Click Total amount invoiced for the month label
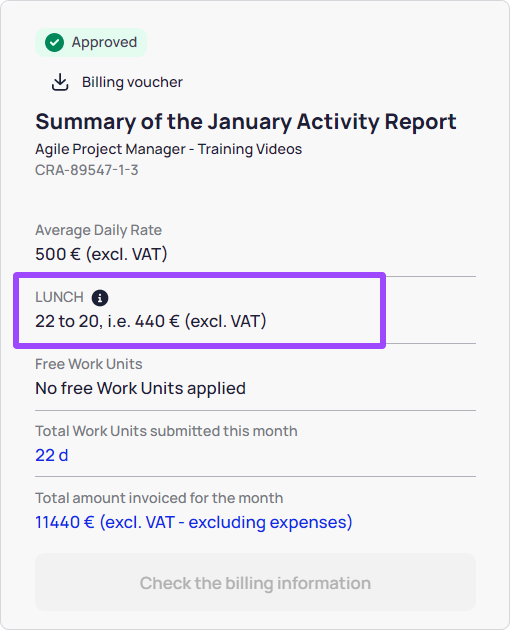 point(159,498)
